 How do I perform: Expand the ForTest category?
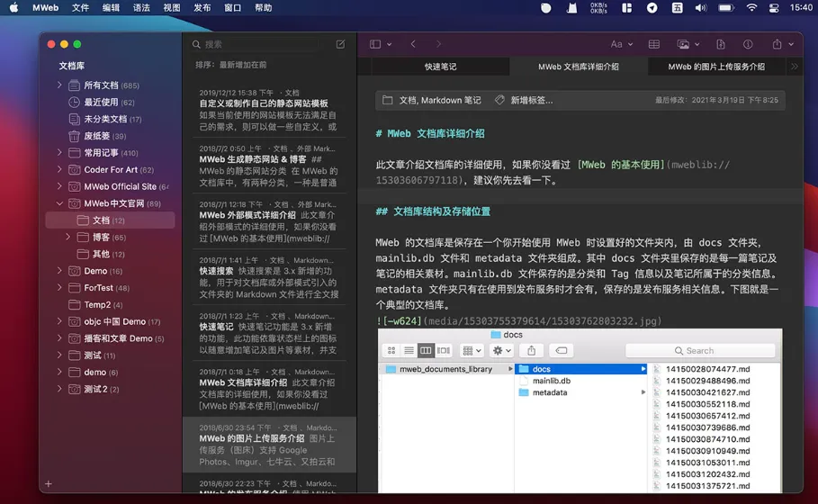click(x=59, y=288)
